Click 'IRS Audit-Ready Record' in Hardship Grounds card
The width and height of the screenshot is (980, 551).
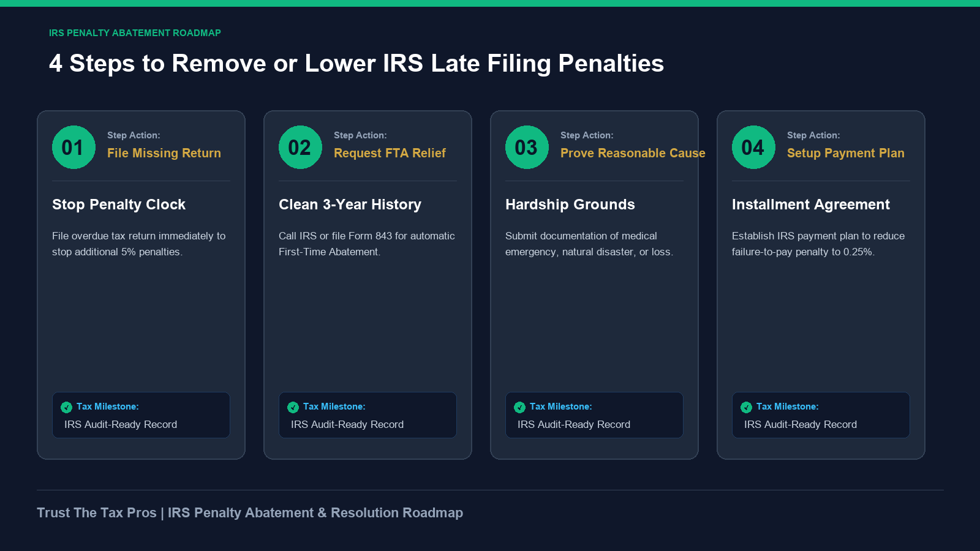coord(574,424)
